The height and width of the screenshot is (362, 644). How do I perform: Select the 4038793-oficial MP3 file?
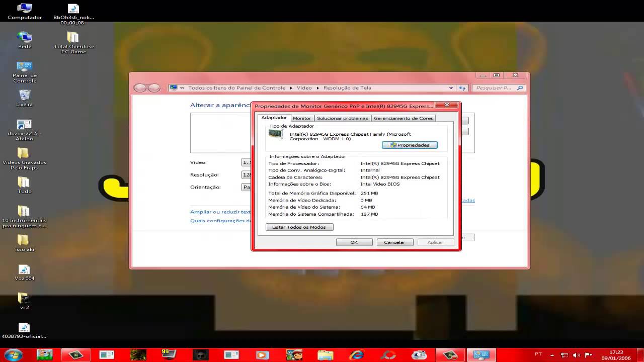[x=24, y=330]
